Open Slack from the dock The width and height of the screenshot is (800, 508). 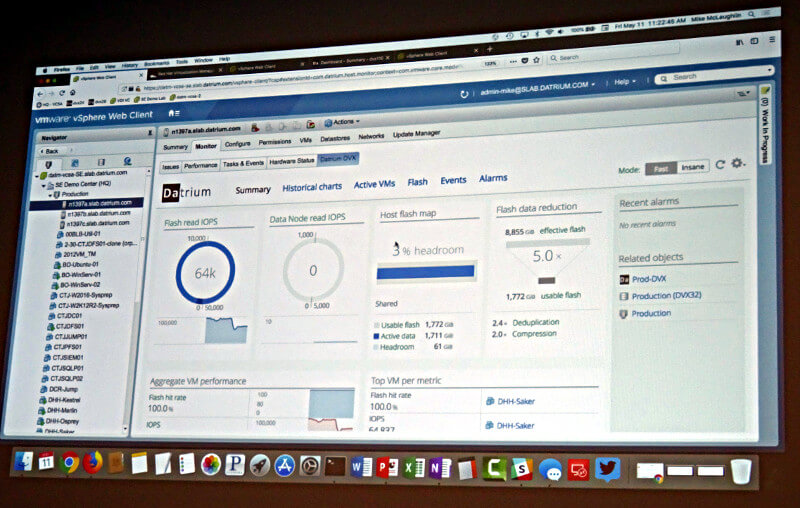(521, 469)
